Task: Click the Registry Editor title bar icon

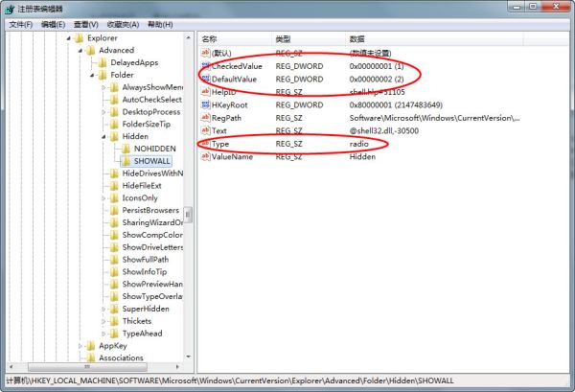Action: [x=10, y=9]
